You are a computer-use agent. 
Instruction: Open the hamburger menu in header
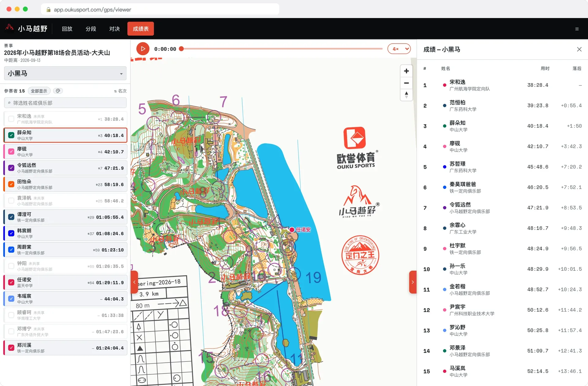click(x=577, y=29)
